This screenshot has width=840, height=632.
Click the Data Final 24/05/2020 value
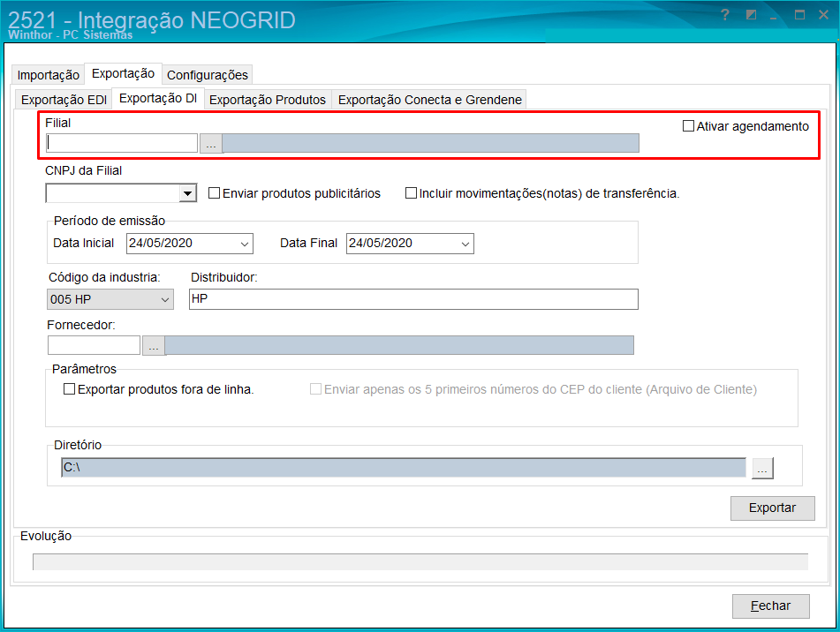point(381,243)
